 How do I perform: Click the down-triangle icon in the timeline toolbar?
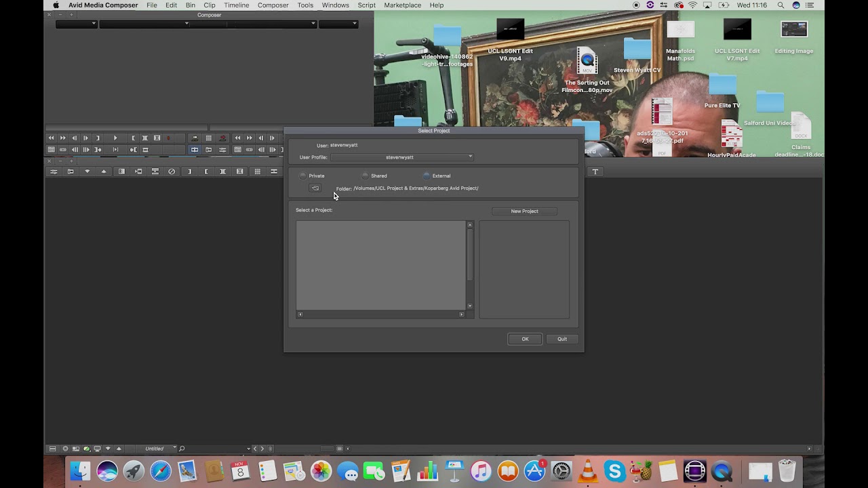click(87, 171)
